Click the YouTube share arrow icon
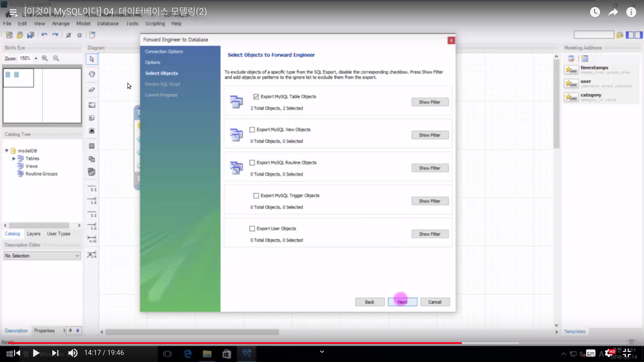The width and height of the screenshot is (644, 362). 613,12
